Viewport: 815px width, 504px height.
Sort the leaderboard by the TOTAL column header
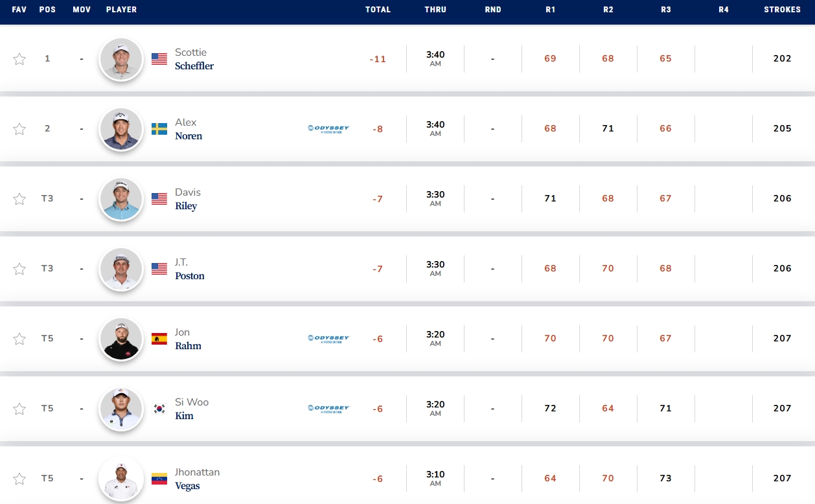(378, 10)
